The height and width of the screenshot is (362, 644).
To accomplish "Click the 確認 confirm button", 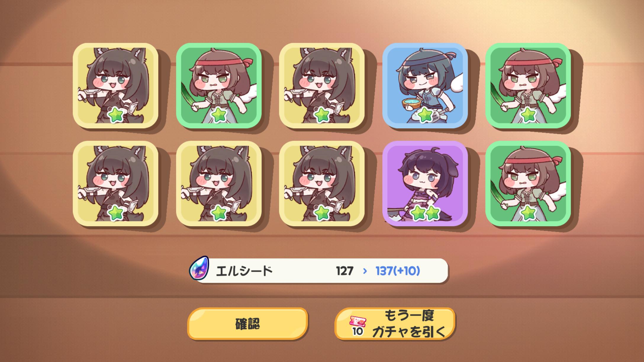I will tap(248, 324).
